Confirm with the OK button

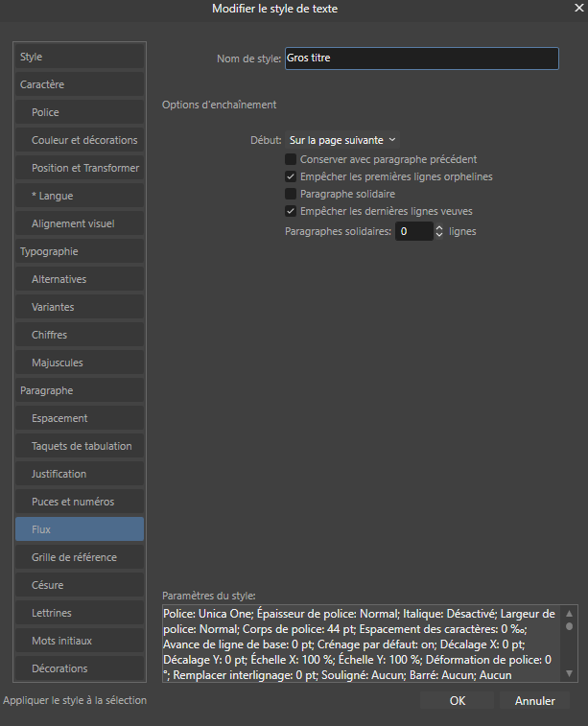point(457,700)
